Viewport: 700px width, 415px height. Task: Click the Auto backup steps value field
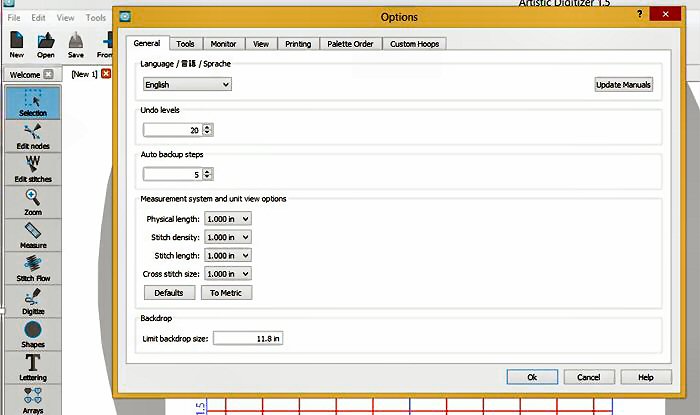point(173,174)
